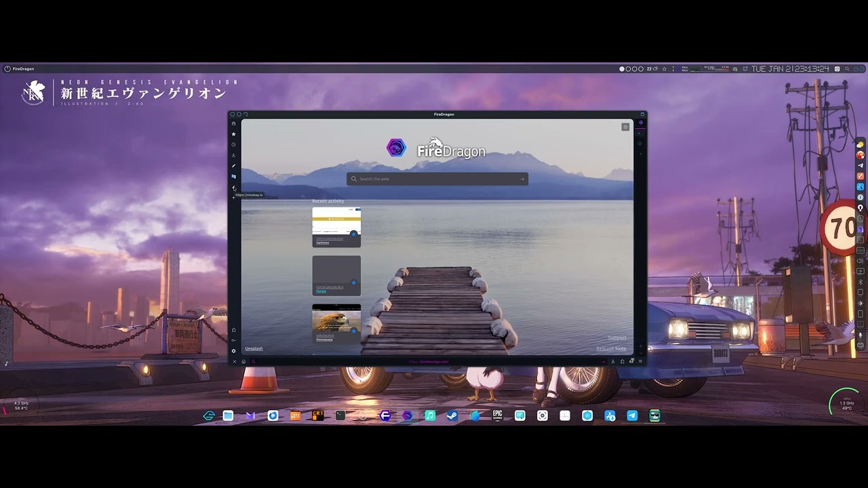This screenshot has height=488, width=868.
Task: Open the FireDragon icon in the dock
Action: point(408,415)
